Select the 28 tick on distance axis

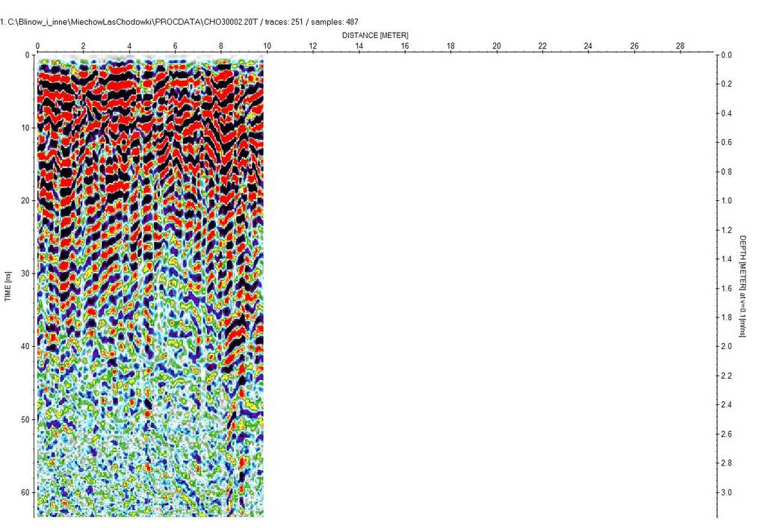coord(680,46)
